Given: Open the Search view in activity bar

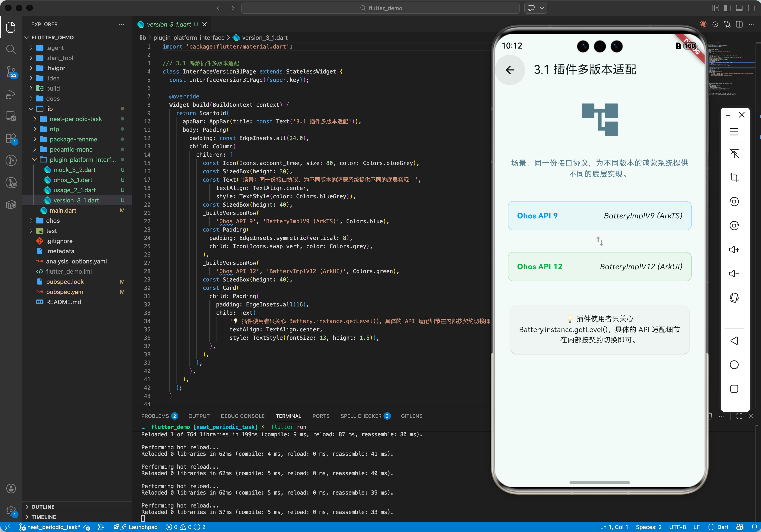Looking at the screenshot, I should coord(11,49).
